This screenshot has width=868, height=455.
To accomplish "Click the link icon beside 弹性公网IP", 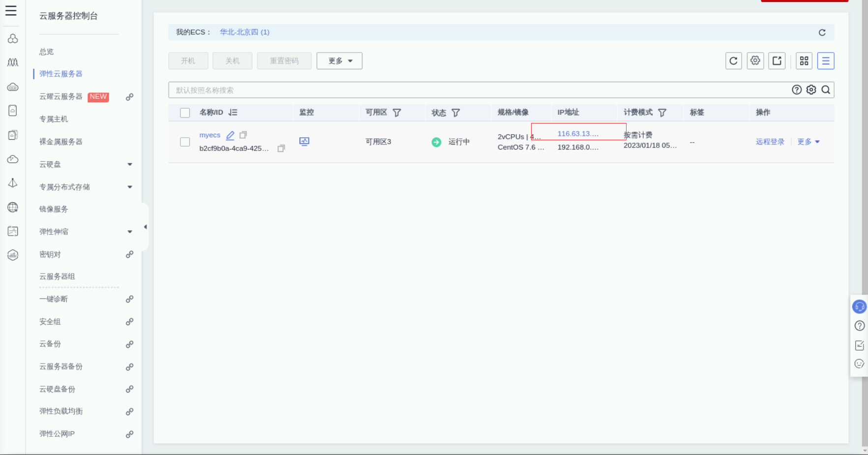I will pos(129,434).
